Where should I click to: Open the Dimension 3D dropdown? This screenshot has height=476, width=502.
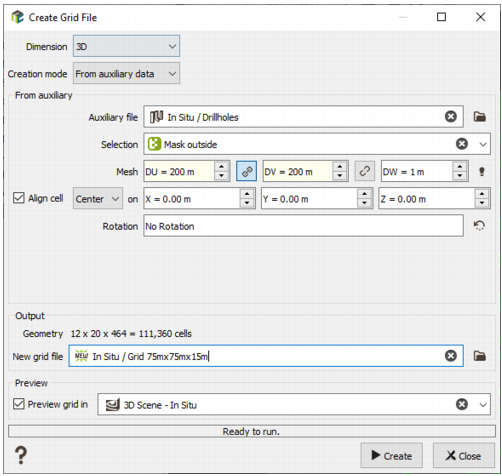click(126, 46)
